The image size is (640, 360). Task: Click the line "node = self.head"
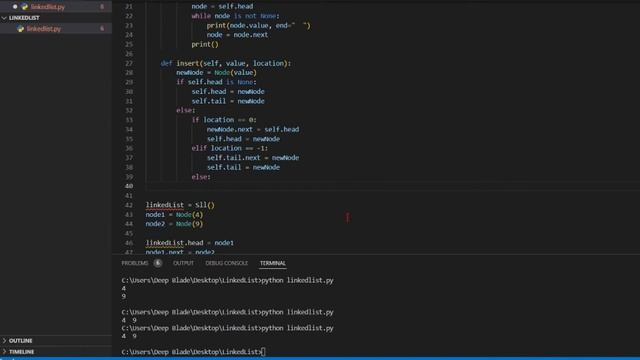coord(222,6)
